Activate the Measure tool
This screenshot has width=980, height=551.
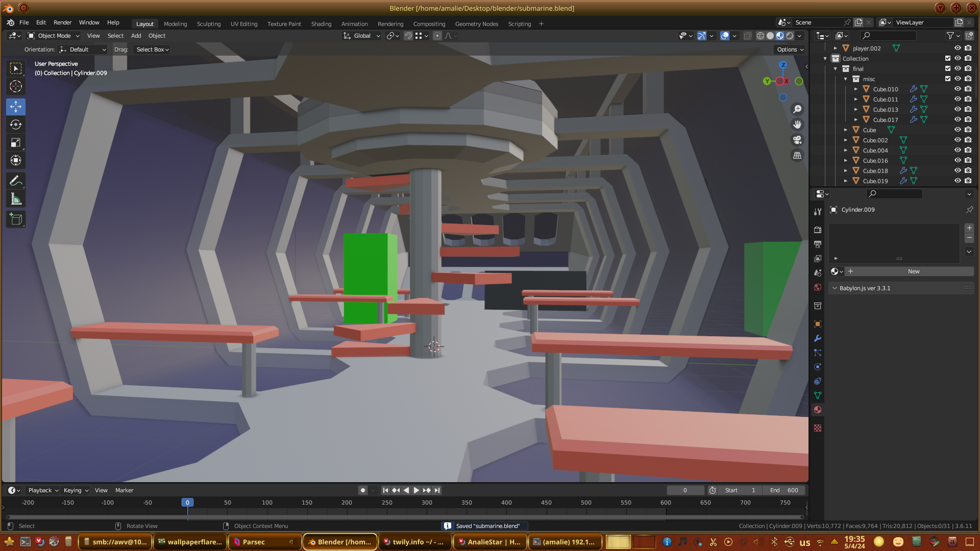point(16,199)
